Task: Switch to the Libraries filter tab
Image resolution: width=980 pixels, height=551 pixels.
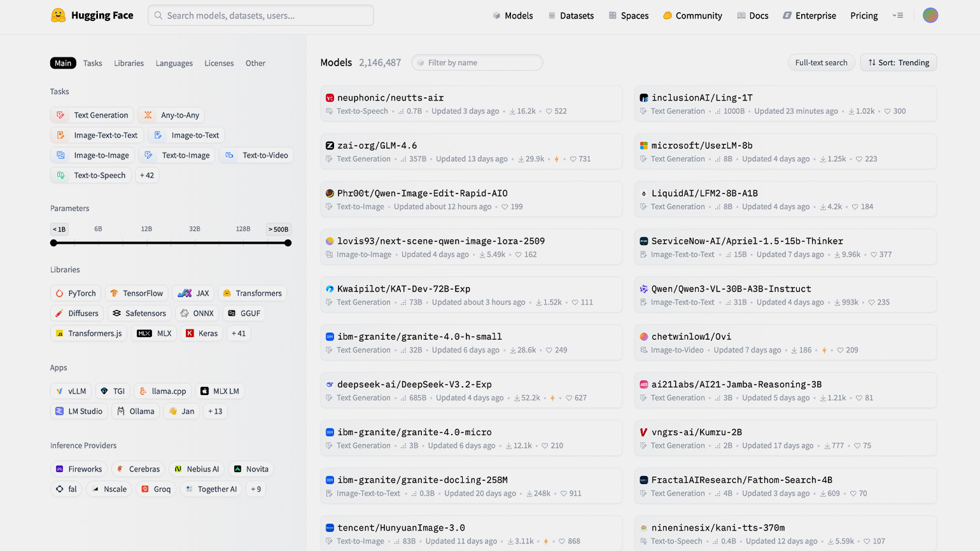Action: pyautogui.click(x=129, y=63)
